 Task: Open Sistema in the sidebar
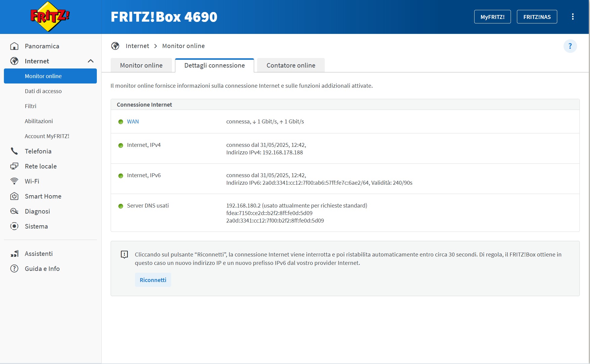[36, 226]
